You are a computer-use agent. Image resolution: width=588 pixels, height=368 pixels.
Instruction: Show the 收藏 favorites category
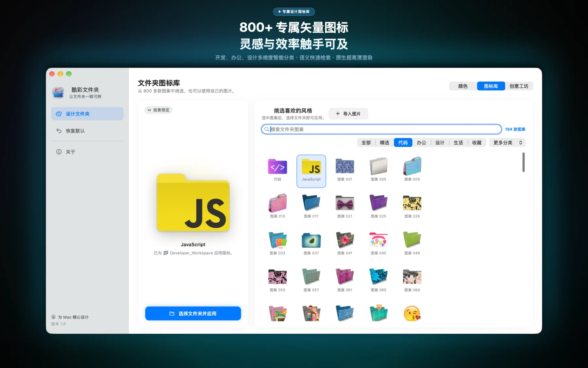(477, 143)
